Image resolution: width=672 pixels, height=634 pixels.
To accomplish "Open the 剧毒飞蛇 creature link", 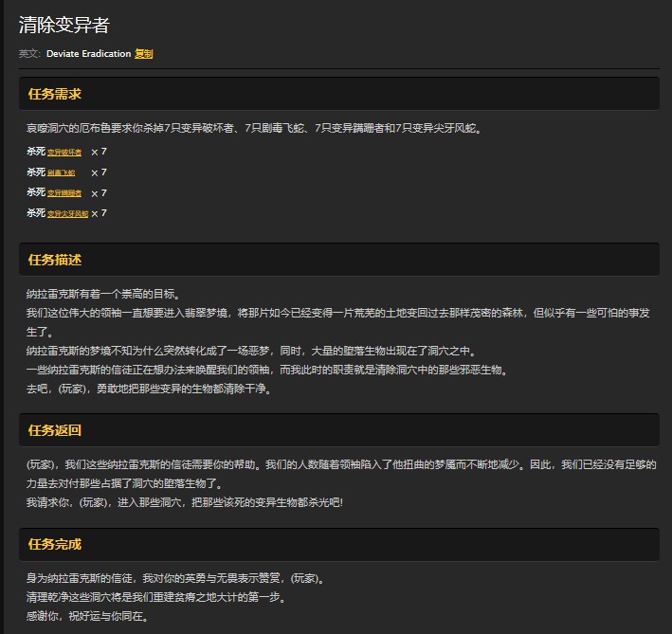I will tap(61, 172).
